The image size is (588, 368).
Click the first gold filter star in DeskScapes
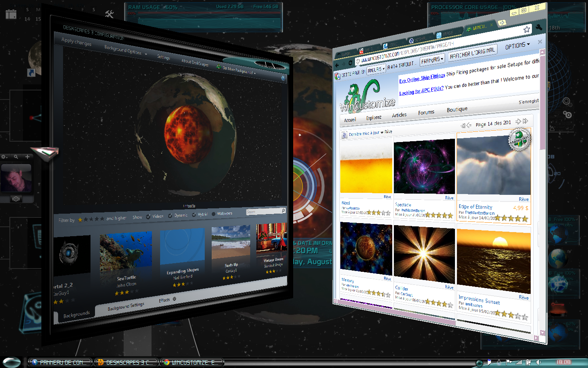(x=80, y=220)
